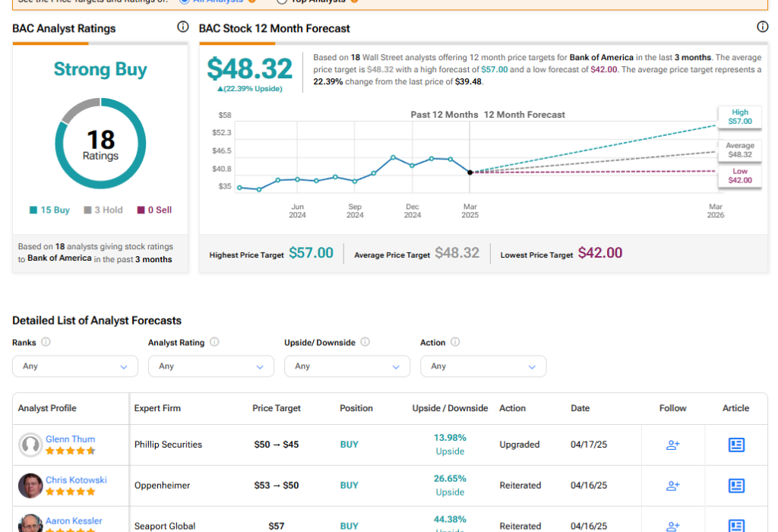Click the Upside / Downside column header
Viewport: 778px width, 532px height.
(450, 408)
